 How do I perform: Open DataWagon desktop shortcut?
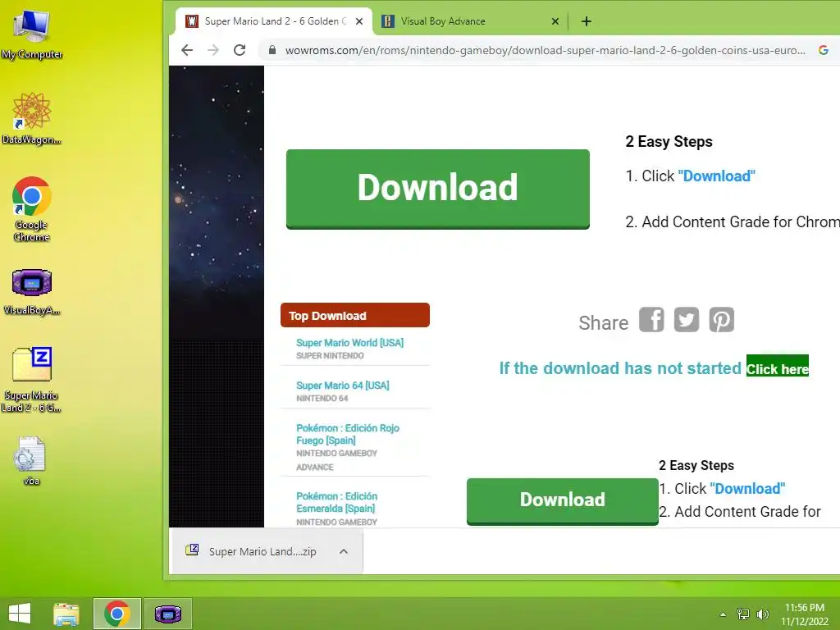tap(32, 118)
